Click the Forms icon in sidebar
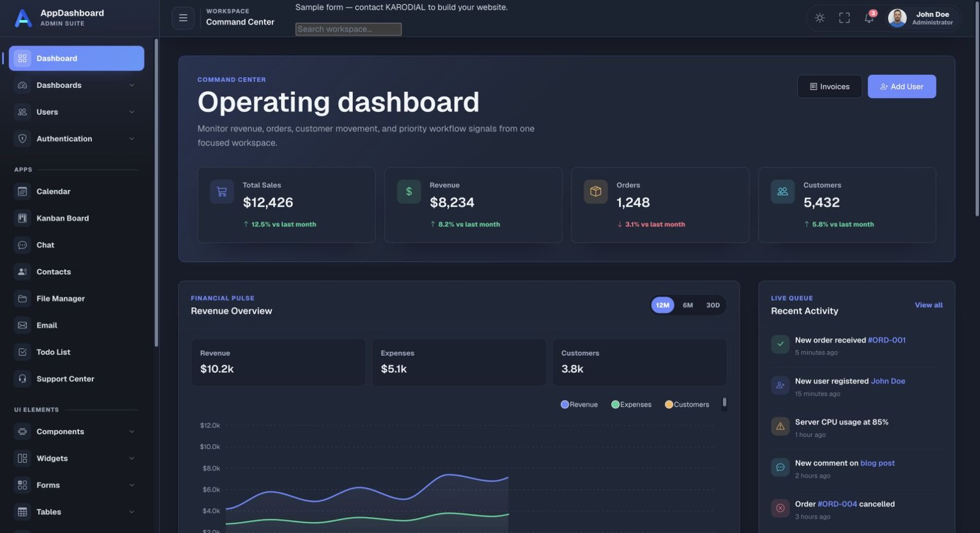Image resolution: width=980 pixels, height=533 pixels. pos(23,485)
